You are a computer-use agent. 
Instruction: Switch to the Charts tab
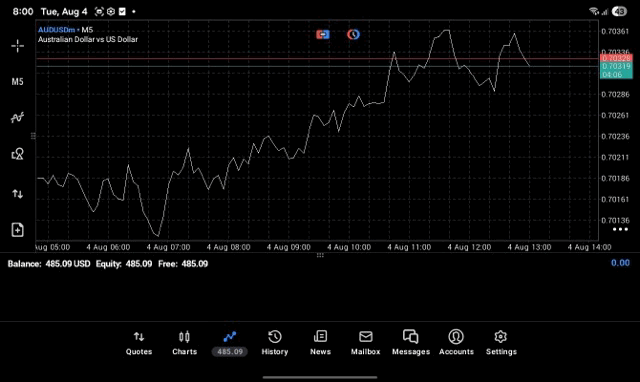(184, 343)
